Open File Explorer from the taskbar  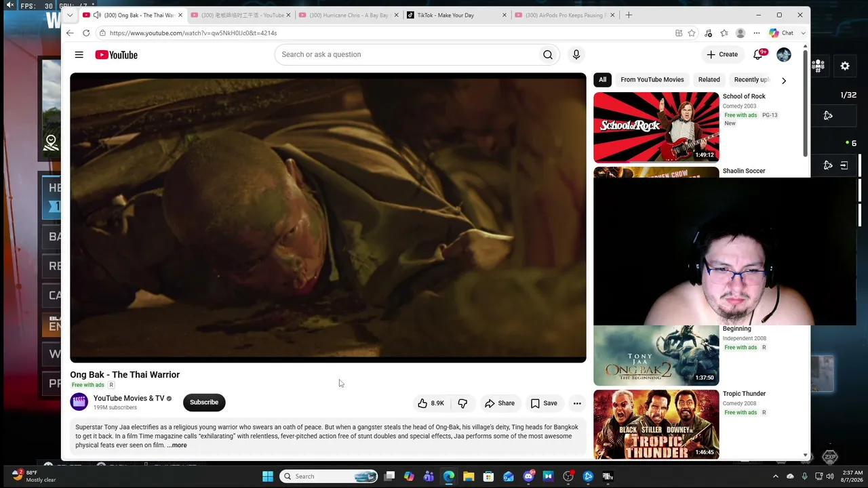[469, 476]
